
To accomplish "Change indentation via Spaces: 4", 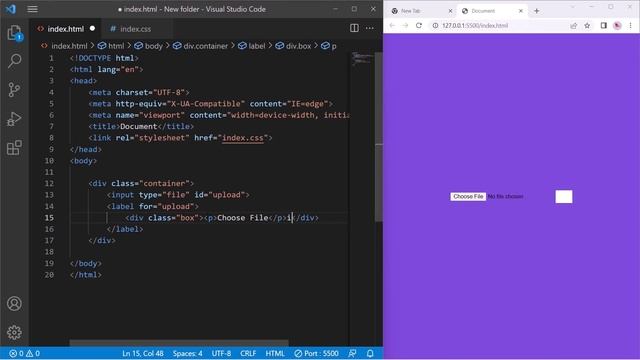I will tap(187, 353).
